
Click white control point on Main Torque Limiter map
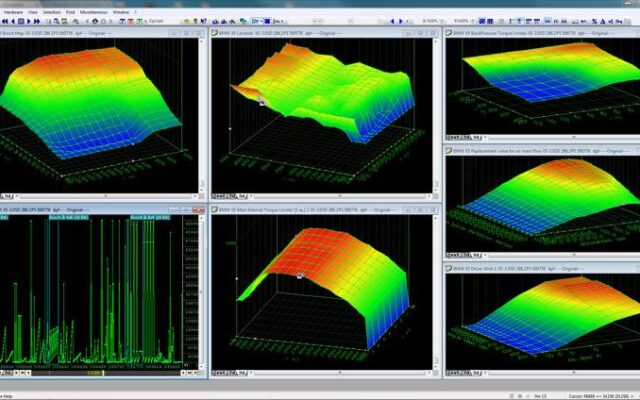tap(300, 274)
